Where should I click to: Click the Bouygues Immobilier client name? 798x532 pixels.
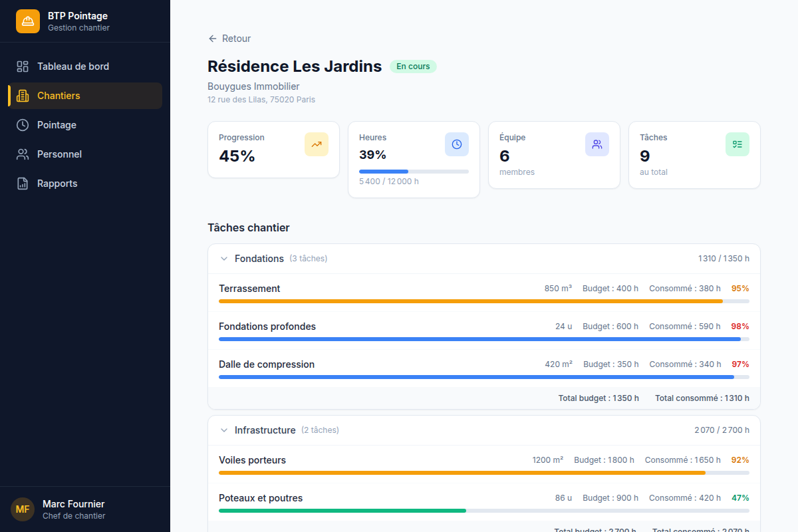(x=253, y=86)
